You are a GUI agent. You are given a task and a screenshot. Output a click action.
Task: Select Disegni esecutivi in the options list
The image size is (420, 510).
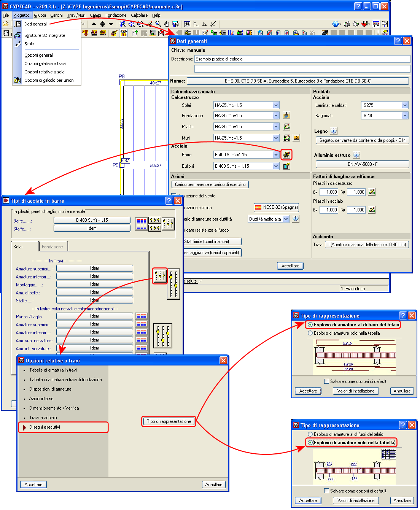click(x=64, y=427)
